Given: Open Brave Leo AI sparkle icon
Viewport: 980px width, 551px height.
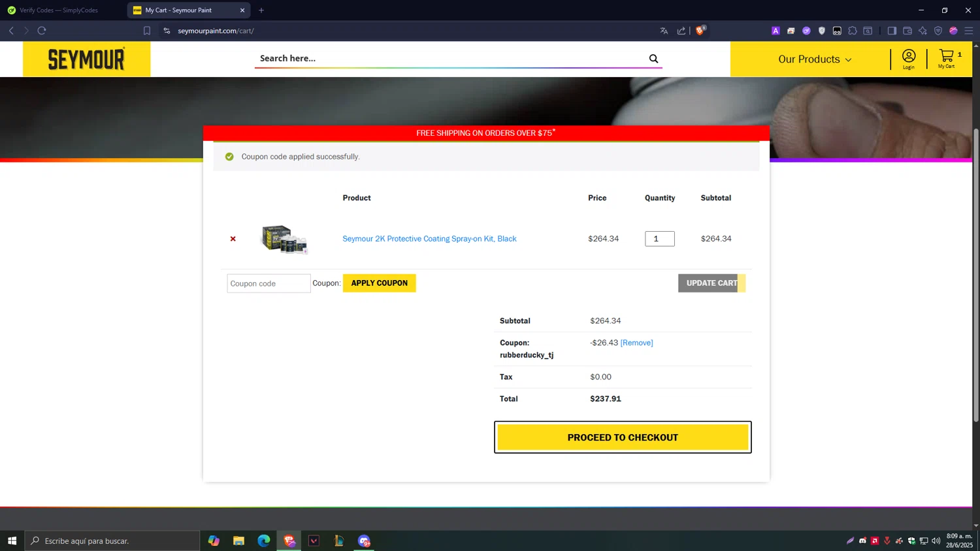Looking at the screenshot, I should [923, 31].
